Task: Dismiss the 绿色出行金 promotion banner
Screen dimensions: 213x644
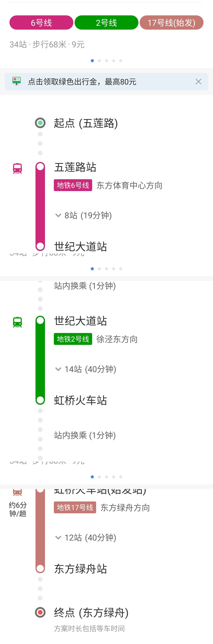Action: pyautogui.click(x=199, y=82)
